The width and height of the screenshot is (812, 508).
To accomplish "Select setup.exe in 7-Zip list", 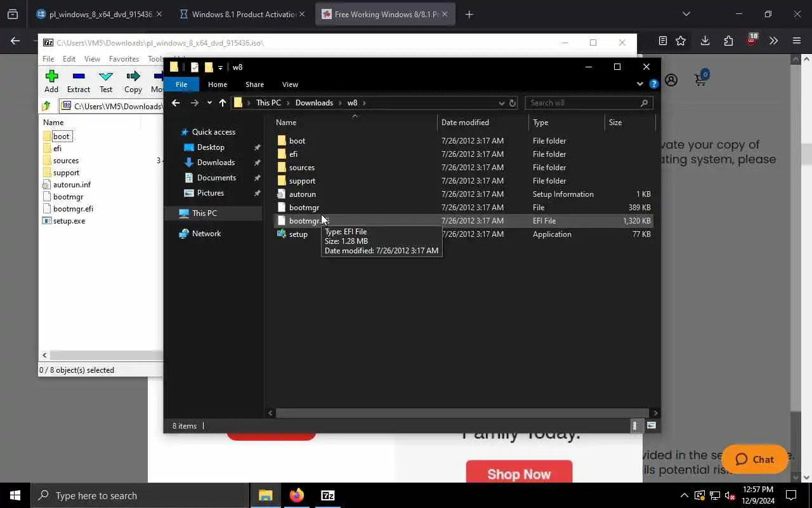I will coord(69,221).
